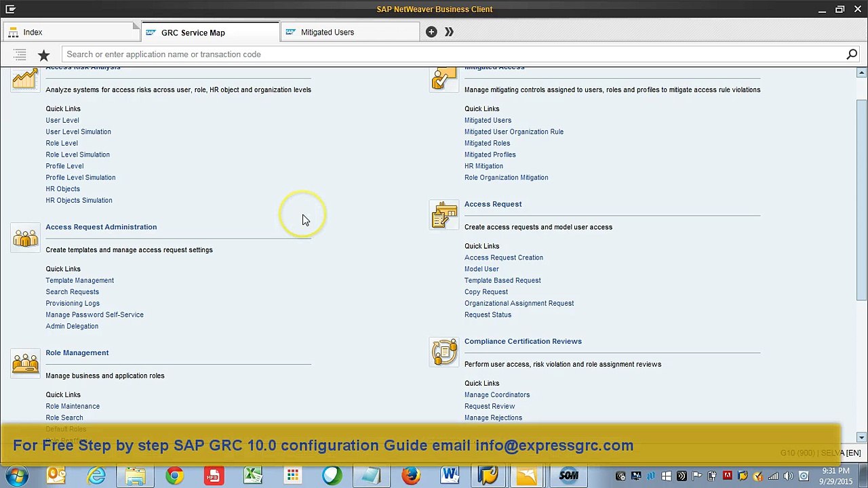Open the Windows Start menu
This screenshot has height=488, width=868.
(x=17, y=476)
